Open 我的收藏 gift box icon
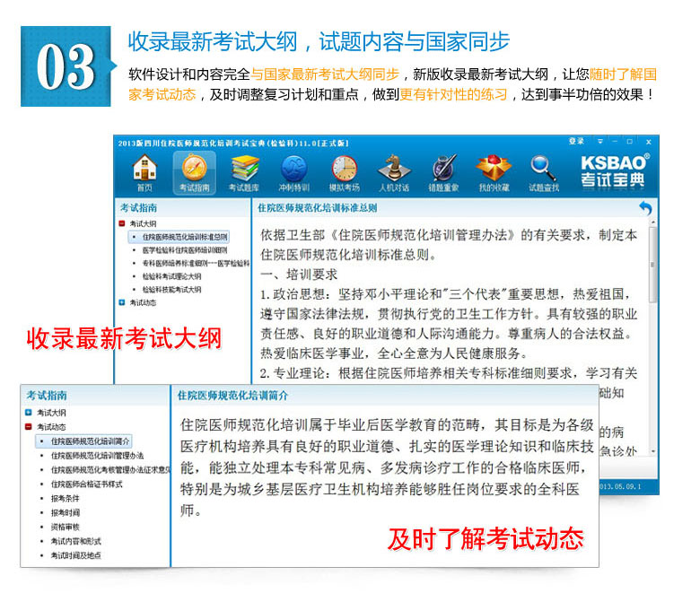700x602 pixels. coord(494,173)
